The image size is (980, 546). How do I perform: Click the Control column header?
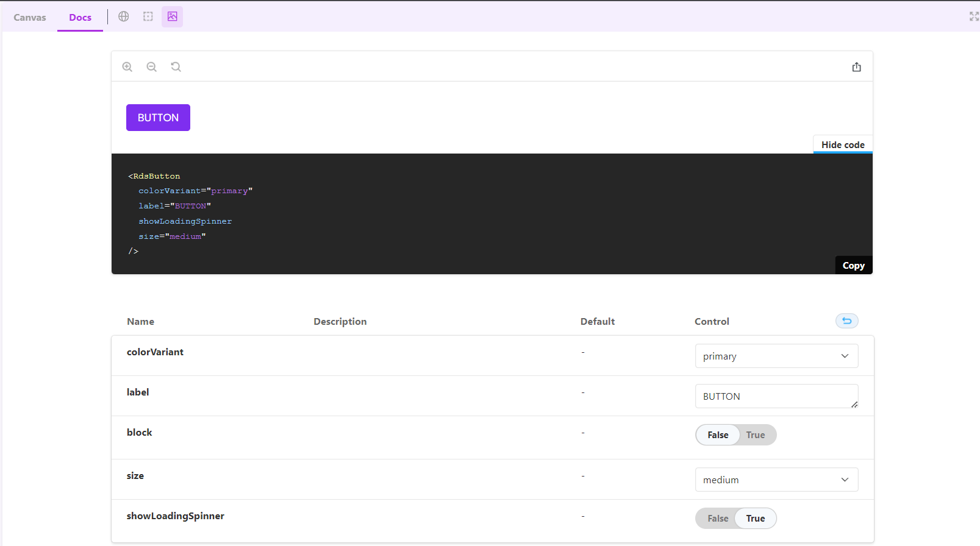point(712,322)
